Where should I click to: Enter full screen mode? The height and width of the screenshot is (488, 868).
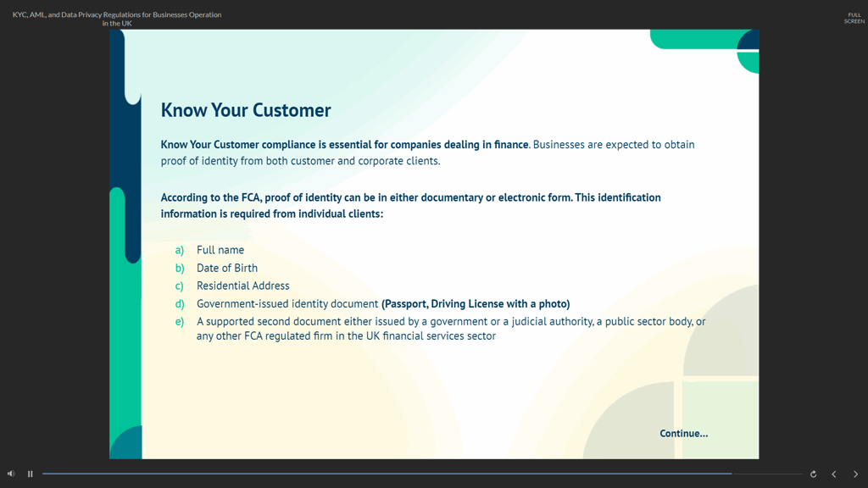(854, 19)
